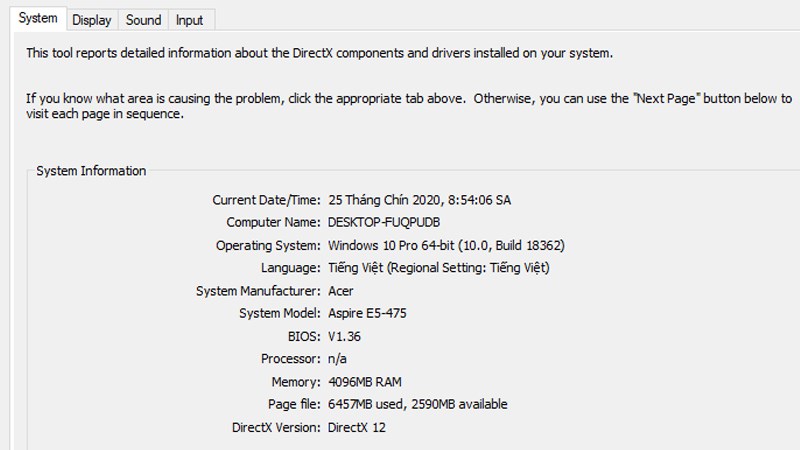Open the Display tab

click(91, 20)
